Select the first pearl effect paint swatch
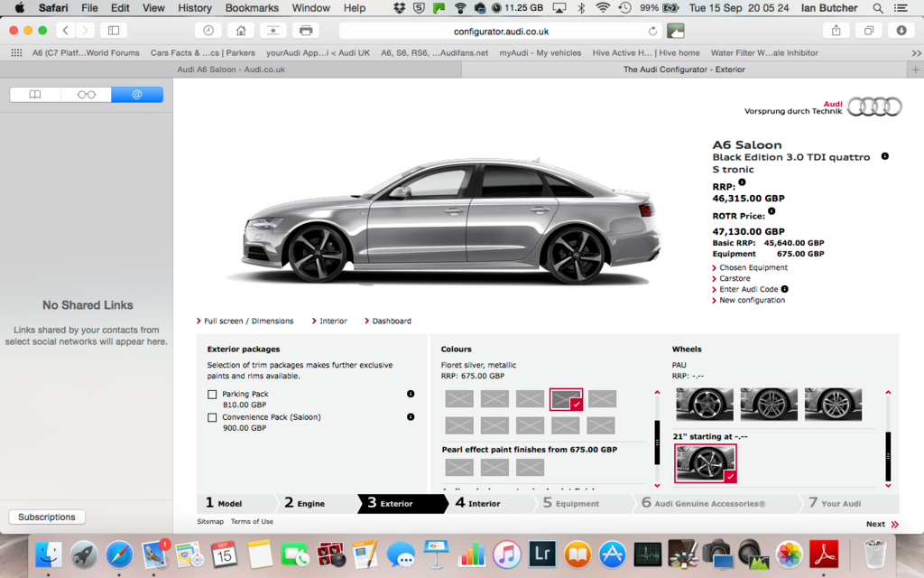 tap(459, 468)
